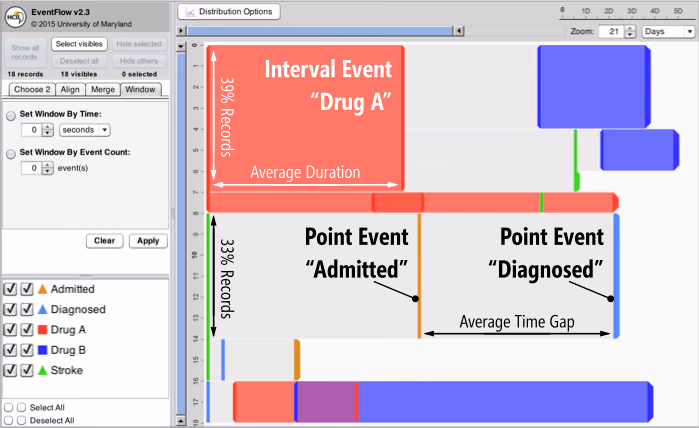Screen dimensions: 699x428
Task: Click the orange Admitted triangle icon
Action: [42, 289]
